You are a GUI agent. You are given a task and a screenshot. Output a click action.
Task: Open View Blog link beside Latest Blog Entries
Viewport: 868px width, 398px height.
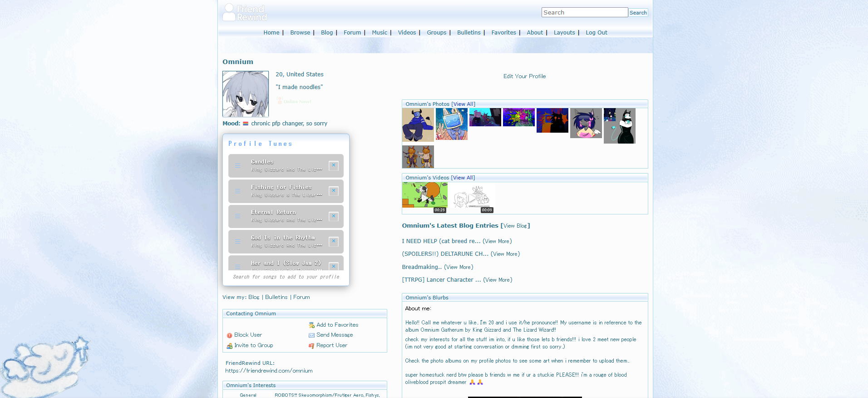tap(515, 226)
